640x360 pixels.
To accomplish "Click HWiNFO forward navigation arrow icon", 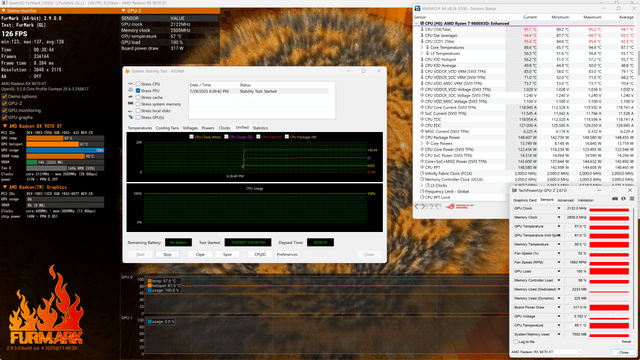I will tap(423, 207).
